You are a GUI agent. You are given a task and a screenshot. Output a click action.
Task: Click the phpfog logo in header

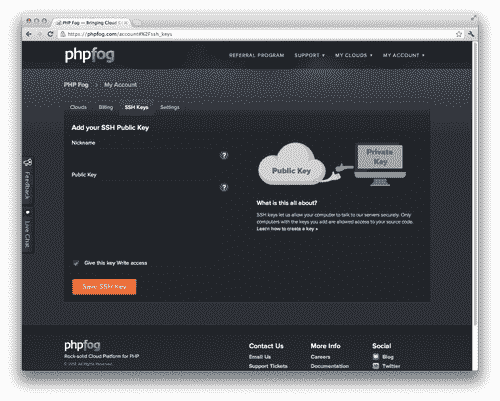(90, 55)
